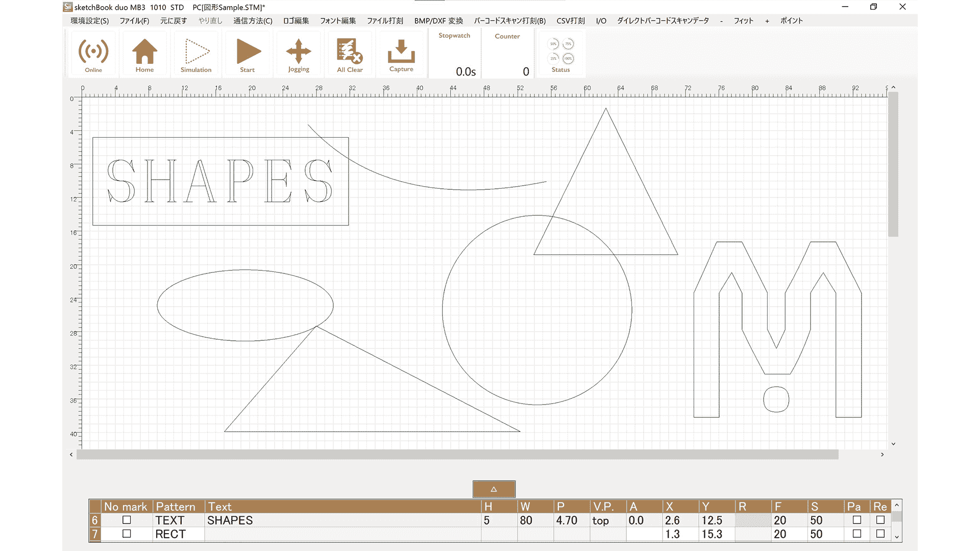Image resolution: width=980 pixels, height=551 pixels.
Task: Click the W value 80 cell
Action: tap(535, 520)
